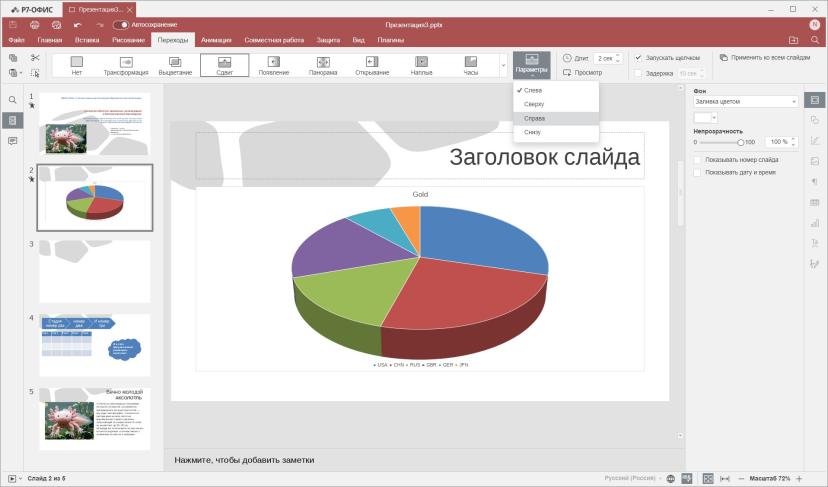Open the Файл menu tab
Screen dimensions: 828x487
pyautogui.click(x=16, y=40)
